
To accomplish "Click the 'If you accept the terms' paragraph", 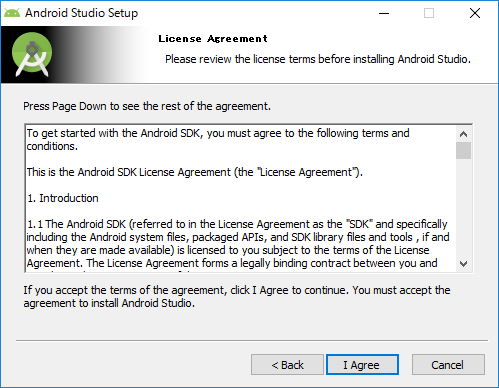I will (237, 297).
